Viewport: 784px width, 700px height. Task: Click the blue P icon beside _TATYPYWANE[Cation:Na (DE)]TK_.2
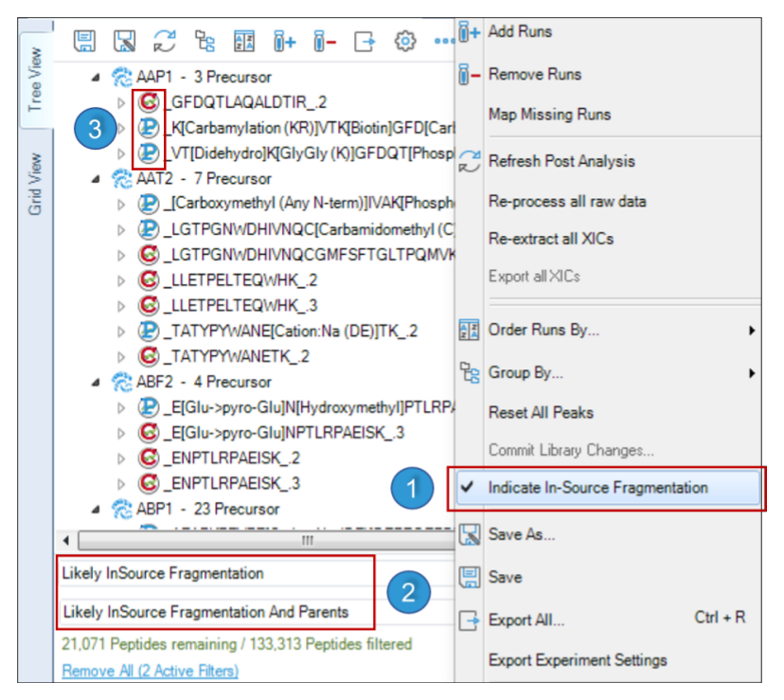pos(149,331)
